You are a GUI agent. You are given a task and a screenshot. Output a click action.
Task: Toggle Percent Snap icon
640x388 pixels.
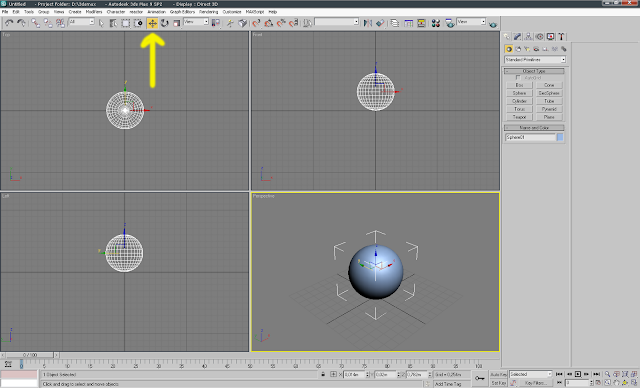(281, 23)
